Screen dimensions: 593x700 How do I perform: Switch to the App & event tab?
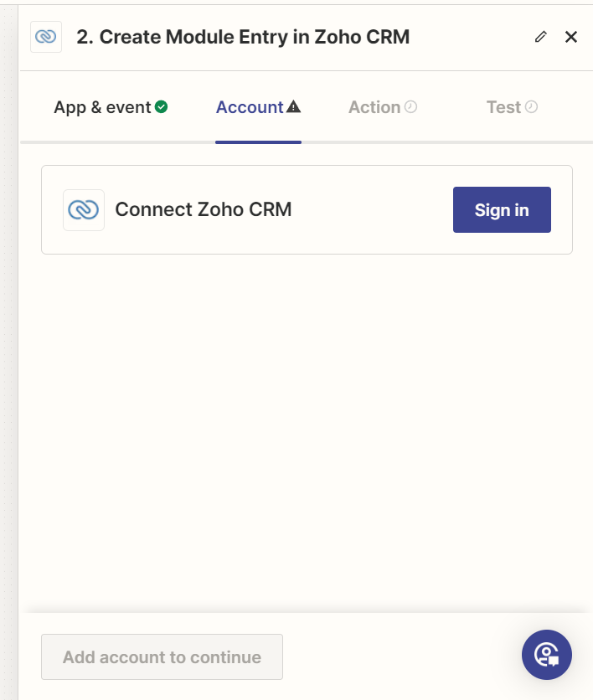(102, 107)
